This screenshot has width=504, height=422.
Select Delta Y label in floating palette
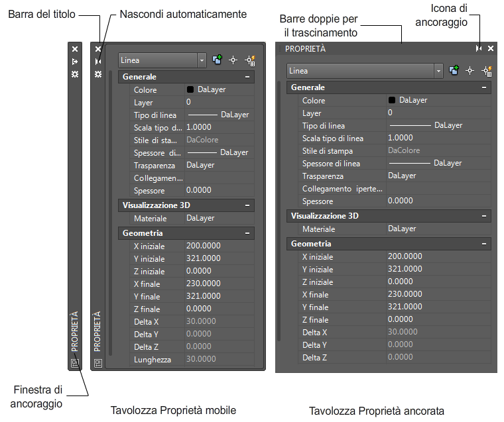click(146, 335)
